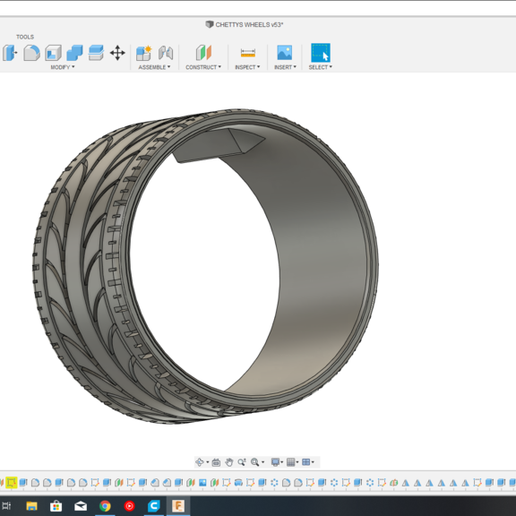Click the Look At icon
The image size is (516, 516).
pos(216,462)
